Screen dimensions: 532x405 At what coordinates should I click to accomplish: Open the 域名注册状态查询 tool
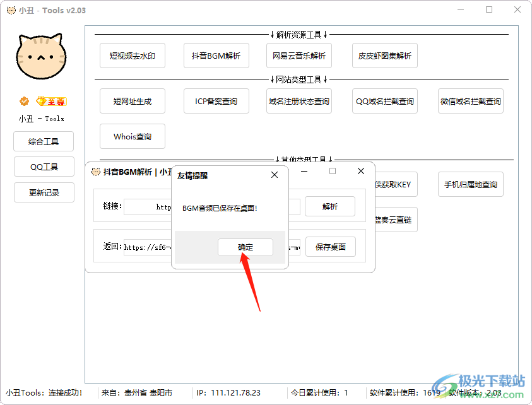(299, 101)
